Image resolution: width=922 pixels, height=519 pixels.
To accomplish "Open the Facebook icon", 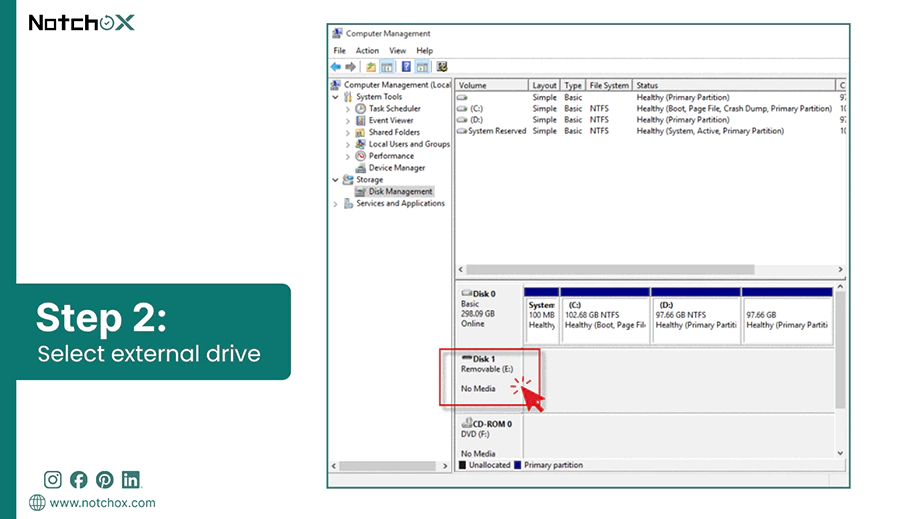I will click(x=78, y=480).
